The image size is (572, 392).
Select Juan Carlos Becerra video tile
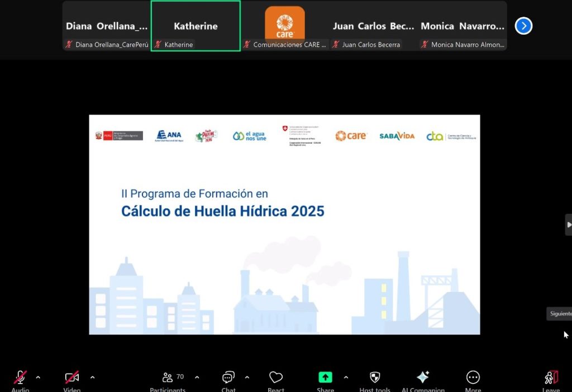point(374,26)
